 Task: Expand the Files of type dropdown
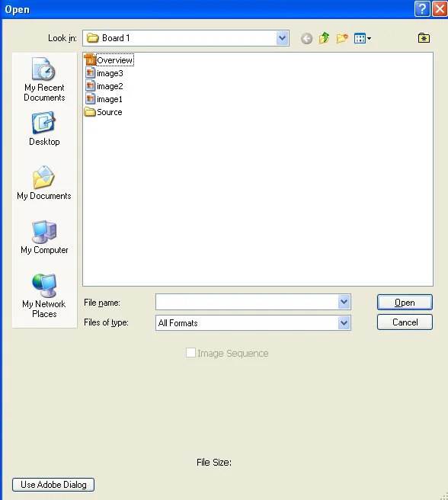(344, 322)
